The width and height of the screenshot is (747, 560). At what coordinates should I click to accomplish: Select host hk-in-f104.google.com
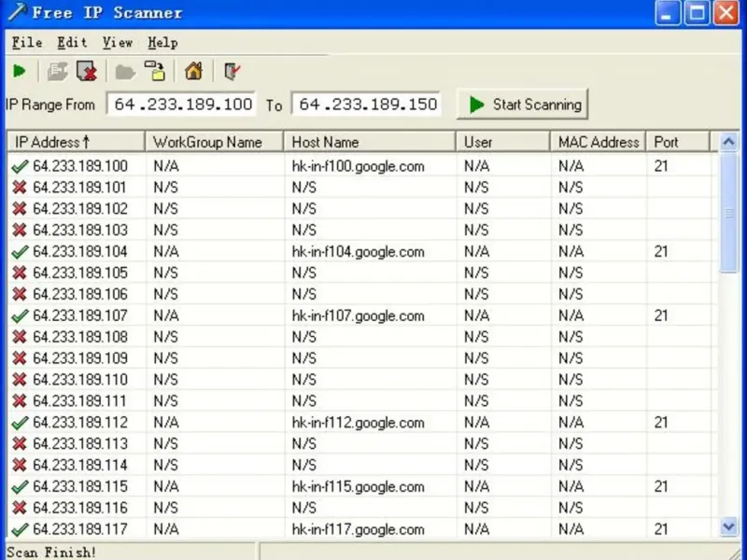(x=359, y=251)
